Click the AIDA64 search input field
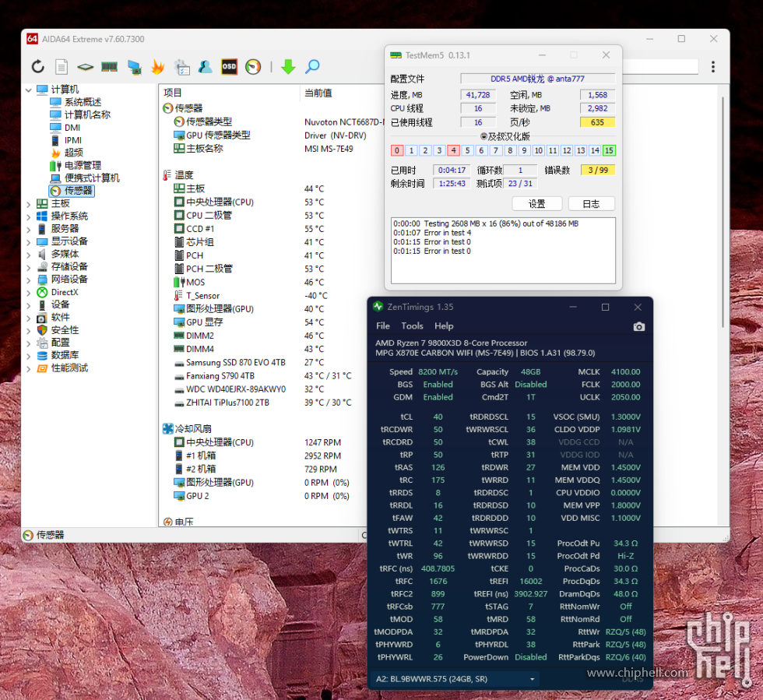 tap(661, 67)
